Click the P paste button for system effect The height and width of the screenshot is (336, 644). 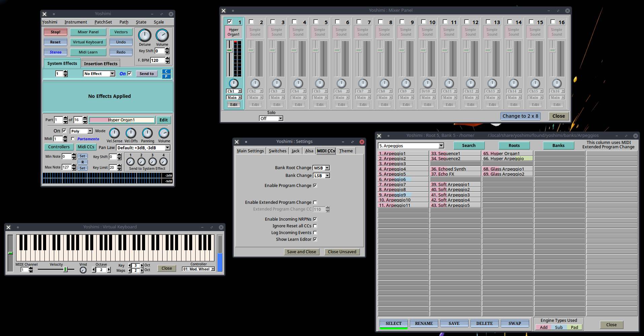(x=166, y=76)
